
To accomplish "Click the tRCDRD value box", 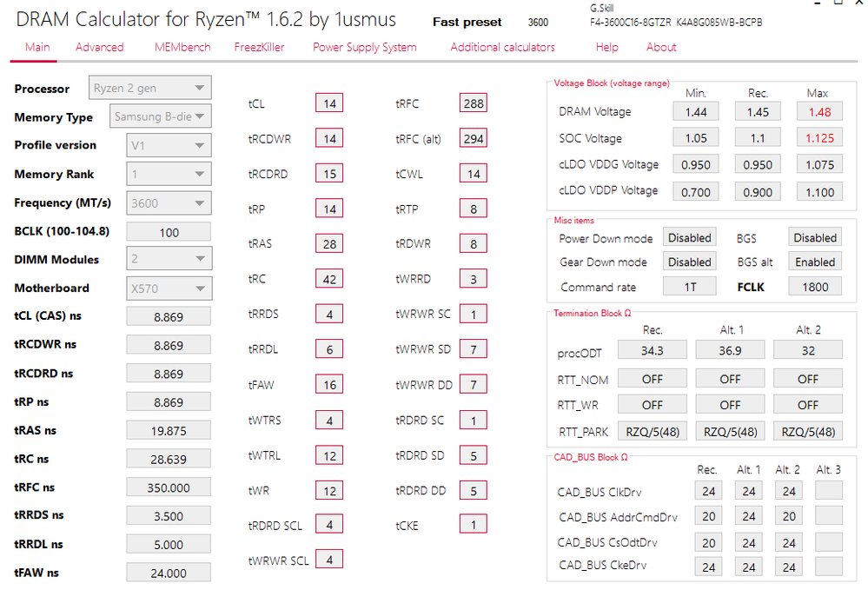I will coord(329,174).
